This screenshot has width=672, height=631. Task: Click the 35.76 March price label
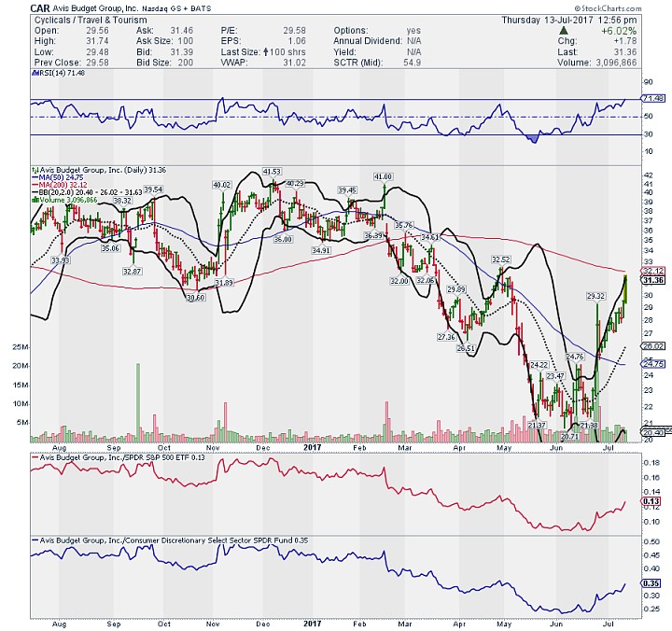404,225
